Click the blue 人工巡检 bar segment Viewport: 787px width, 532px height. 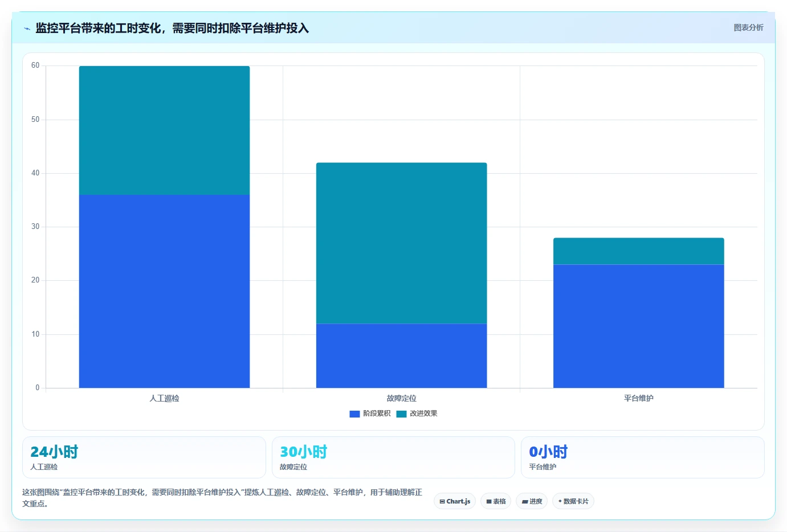(164, 291)
